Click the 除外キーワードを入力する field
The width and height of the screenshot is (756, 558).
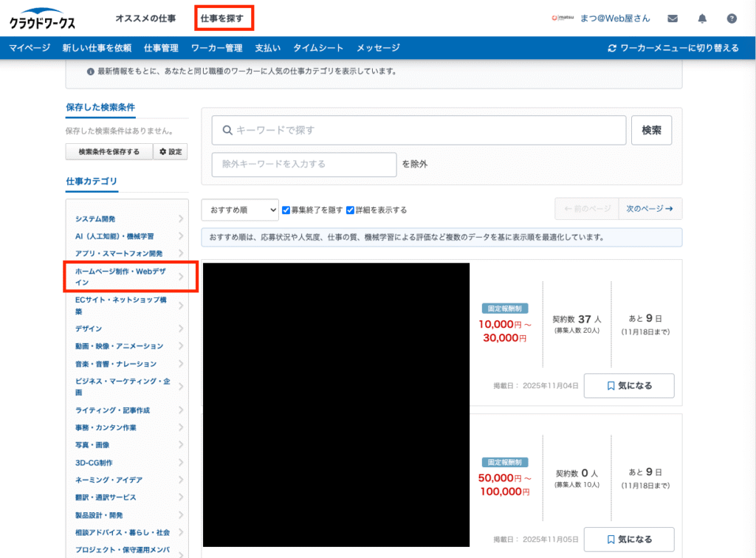click(303, 164)
